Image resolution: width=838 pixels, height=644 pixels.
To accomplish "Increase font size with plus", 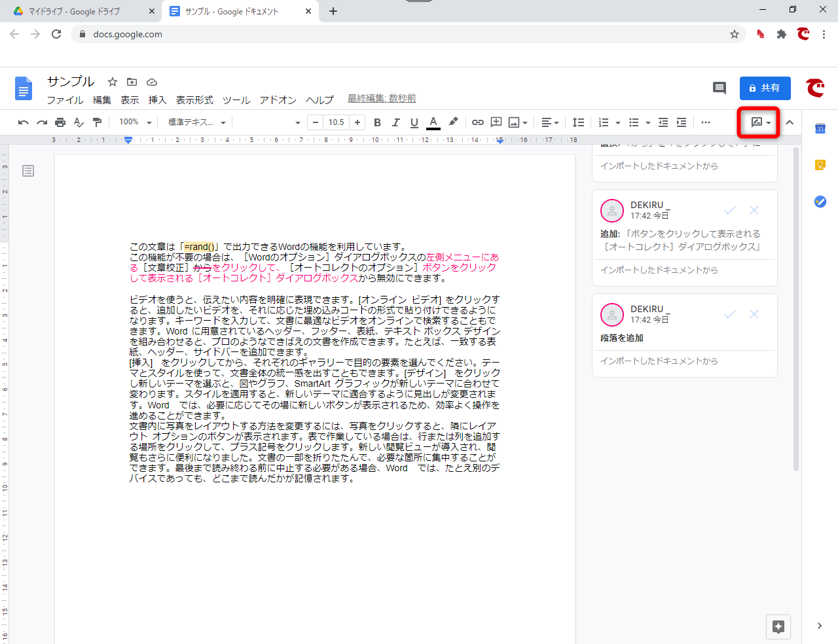I will pyautogui.click(x=357, y=122).
